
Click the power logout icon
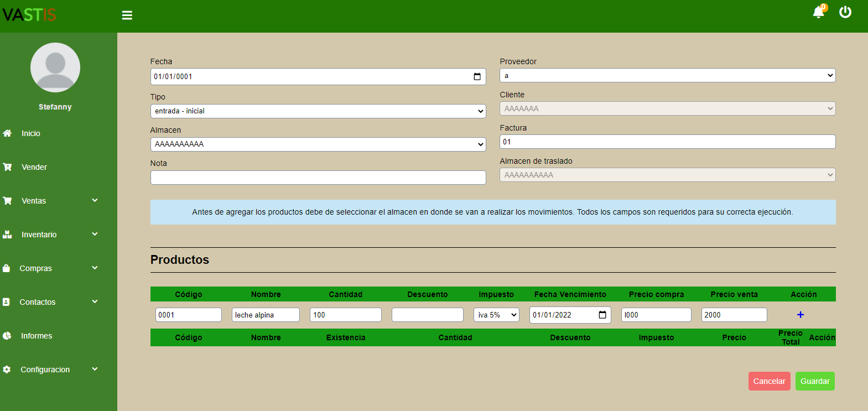(845, 12)
